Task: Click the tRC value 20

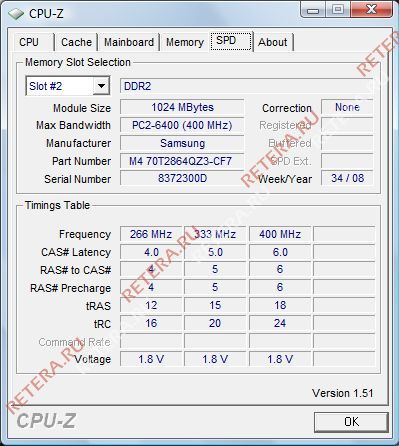Action: pyautogui.click(x=215, y=323)
